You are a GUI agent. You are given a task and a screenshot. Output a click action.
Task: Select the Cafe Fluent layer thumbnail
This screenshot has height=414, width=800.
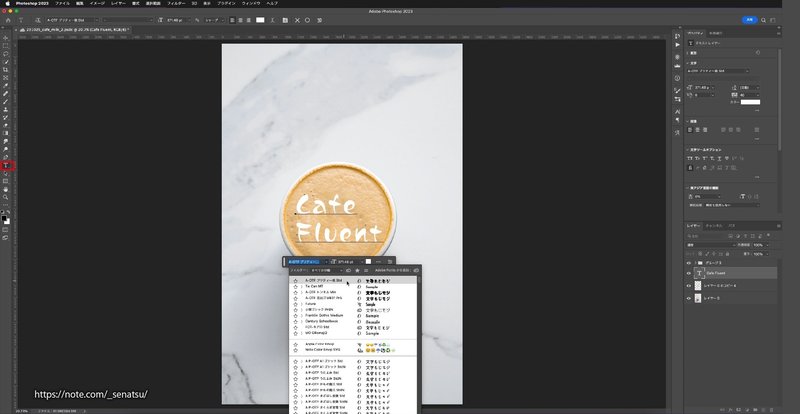point(698,273)
